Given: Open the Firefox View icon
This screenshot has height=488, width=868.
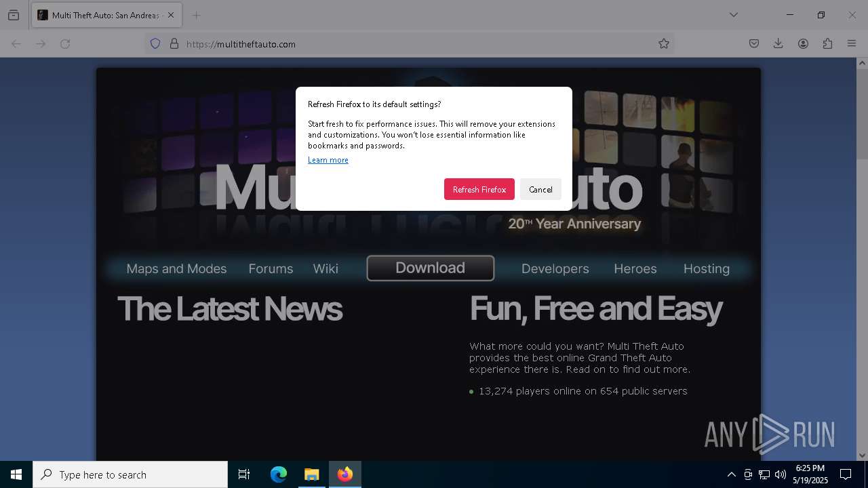Looking at the screenshot, I should pyautogui.click(x=14, y=15).
